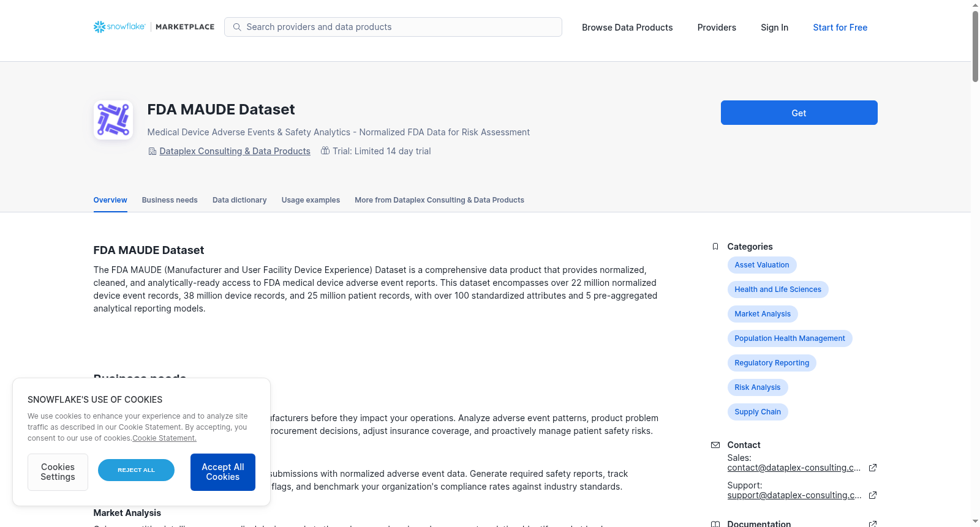This screenshot has width=980, height=527.
Task: Click the "Trial: Limited 14 day trial" text
Action: pyautogui.click(x=382, y=151)
